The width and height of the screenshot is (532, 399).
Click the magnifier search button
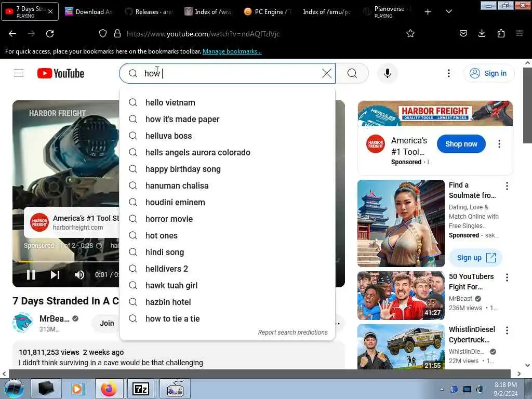[x=352, y=73]
